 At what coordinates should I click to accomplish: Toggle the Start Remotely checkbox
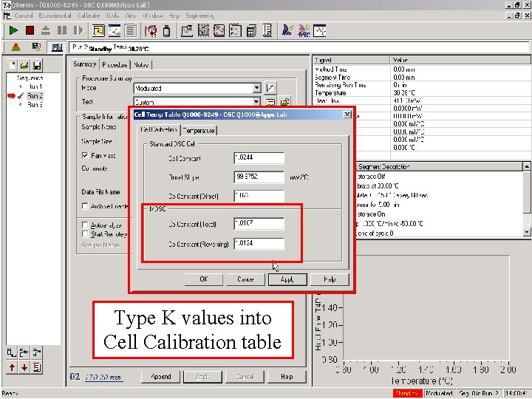(85, 234)
